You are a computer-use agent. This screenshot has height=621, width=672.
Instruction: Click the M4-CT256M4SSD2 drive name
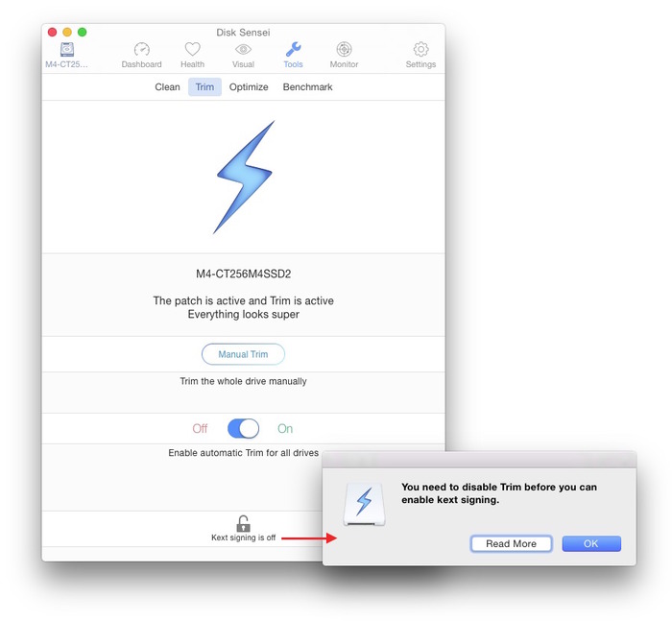(244, 274)
